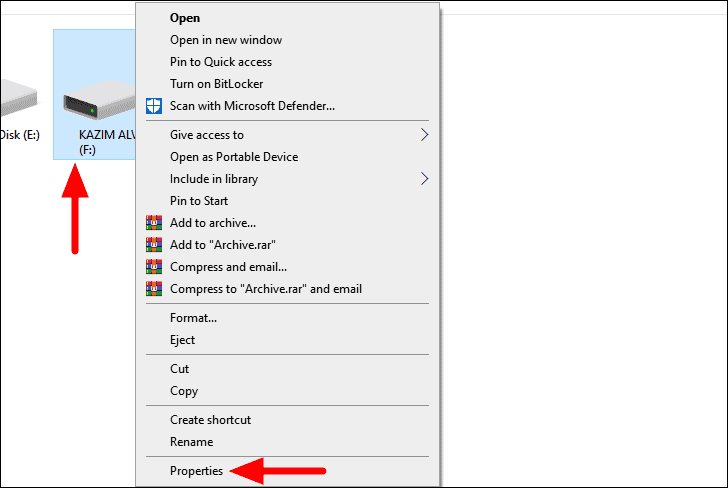
Task: Select the KAZIM ALV (F:) drive icon
Action: 99,99
